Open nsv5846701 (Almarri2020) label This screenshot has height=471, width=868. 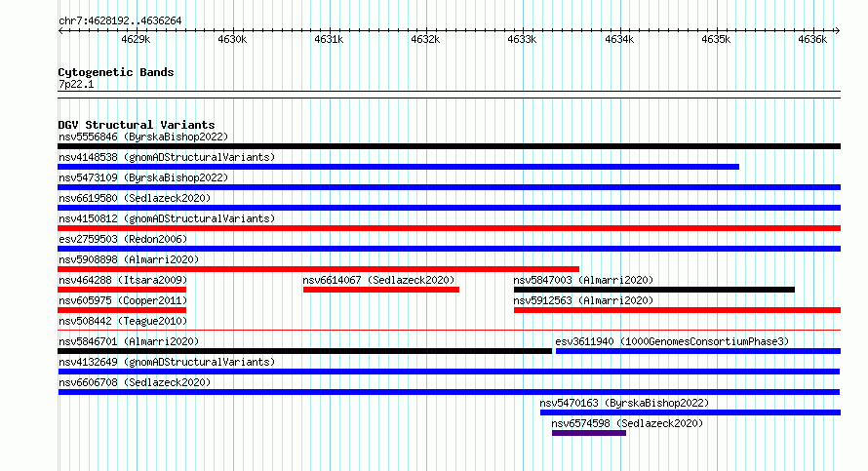(129, 341)
